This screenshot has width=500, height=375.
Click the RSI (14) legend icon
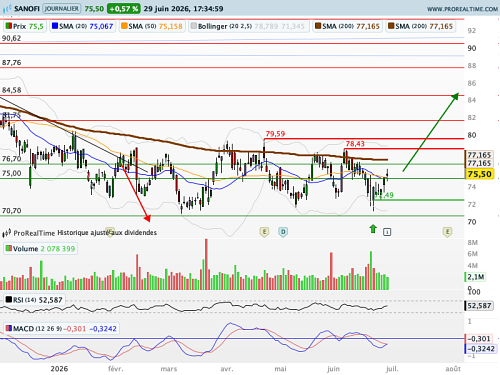[x=9, y=300]
